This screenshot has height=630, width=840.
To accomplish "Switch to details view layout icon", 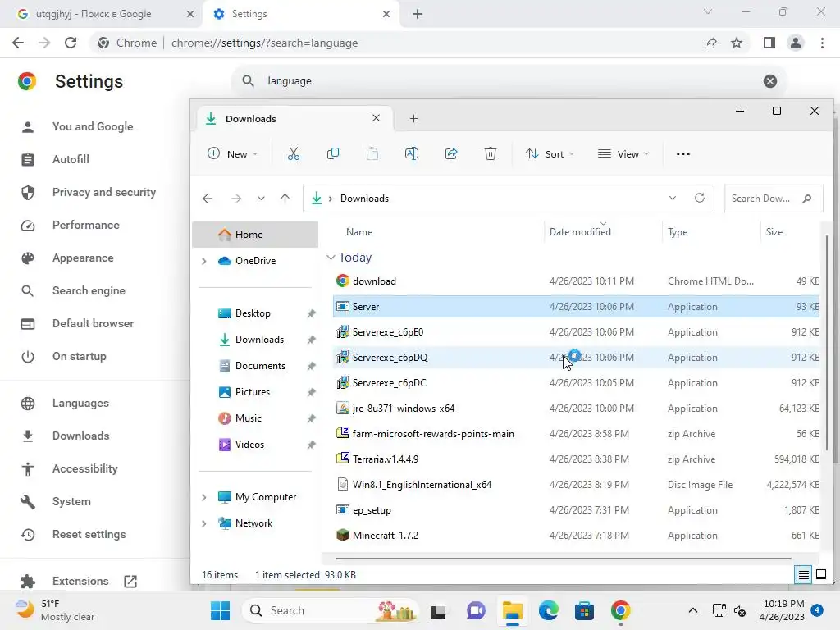I will point(804,575).
